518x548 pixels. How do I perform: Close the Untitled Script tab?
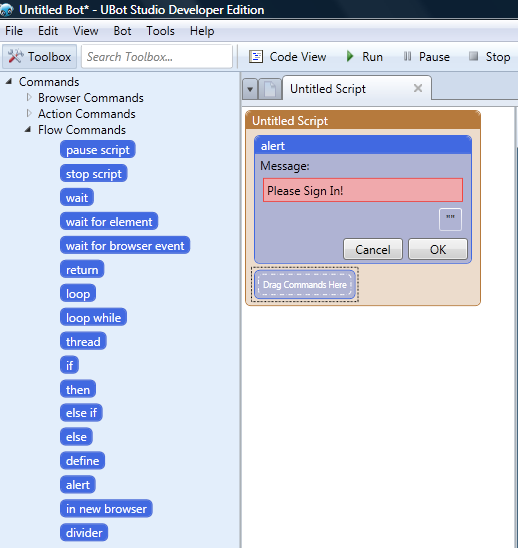418,88
